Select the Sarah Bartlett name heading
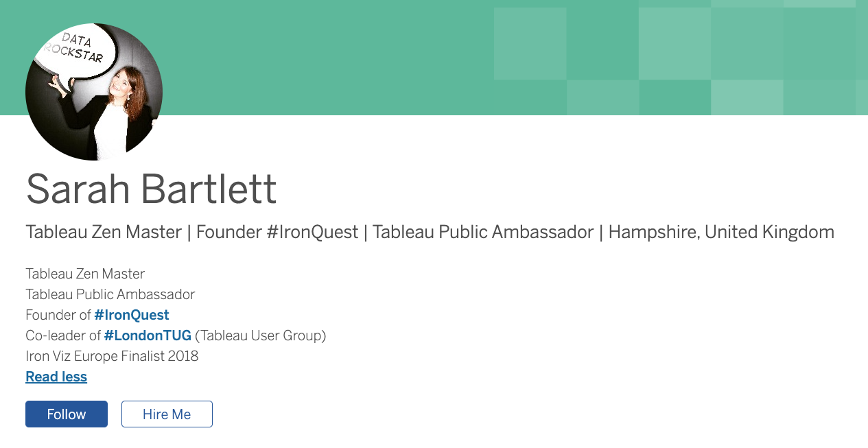 [151, 189]
